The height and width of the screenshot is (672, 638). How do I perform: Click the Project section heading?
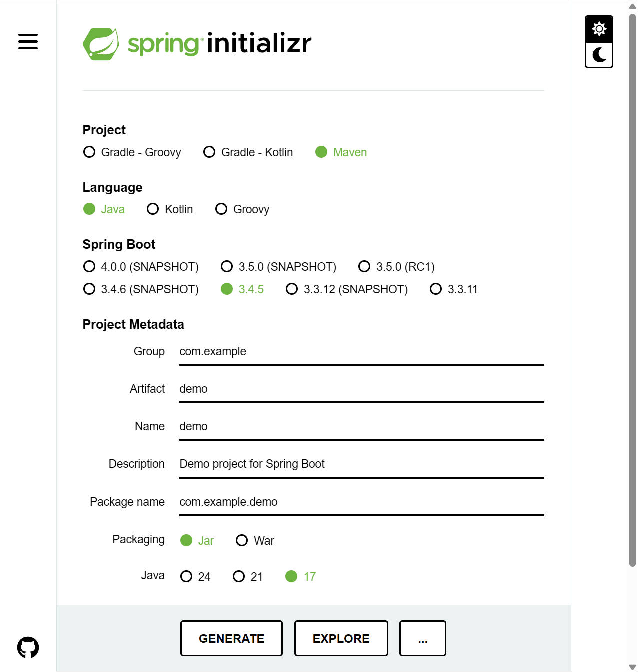click(104, 130)
